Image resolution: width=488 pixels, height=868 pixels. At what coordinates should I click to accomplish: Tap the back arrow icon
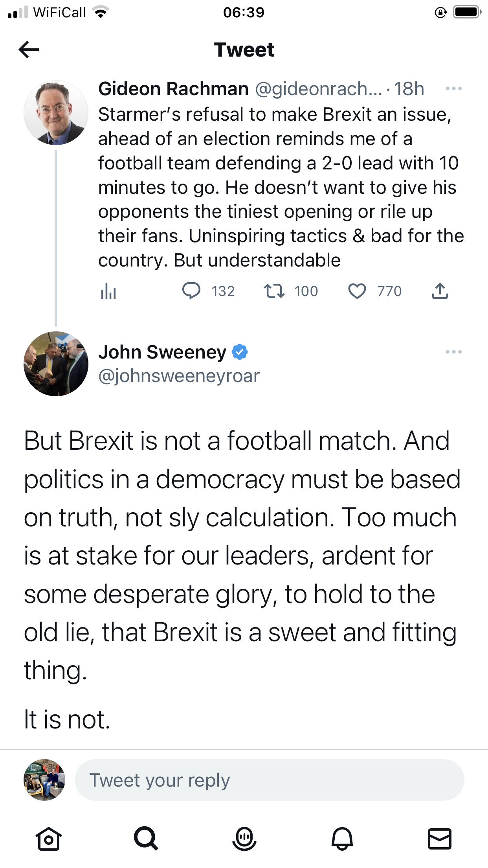[29, 50]
